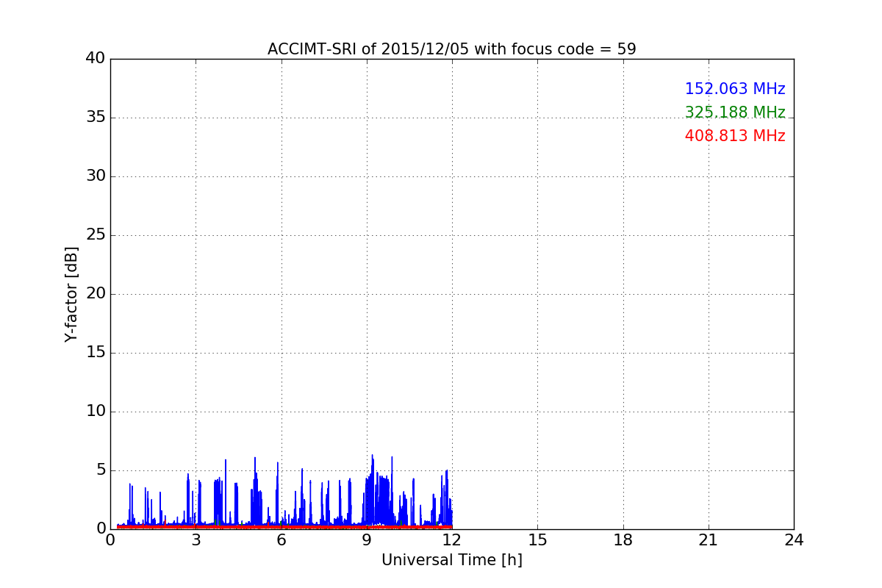Click the y-axis tick value 35
Screen dimensions: 882x588
click(x=96, y=118)
